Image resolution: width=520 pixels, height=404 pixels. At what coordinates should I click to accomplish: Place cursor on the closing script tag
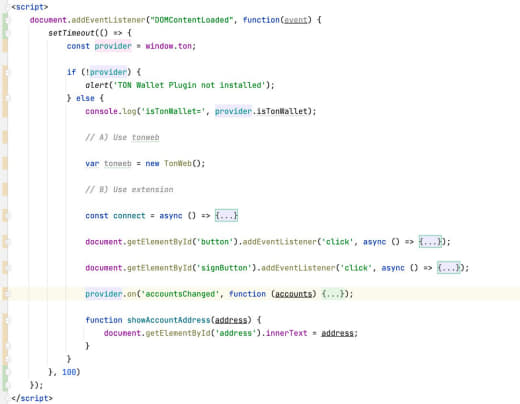32,398
